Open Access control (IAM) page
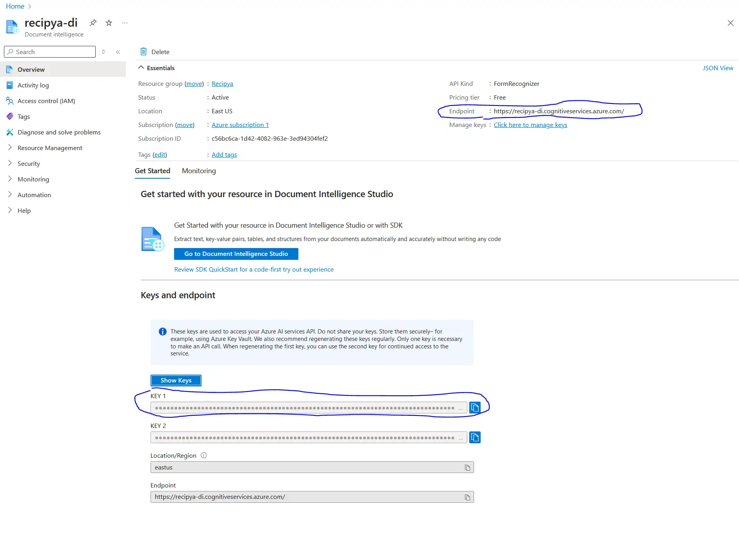 point(46,101)
